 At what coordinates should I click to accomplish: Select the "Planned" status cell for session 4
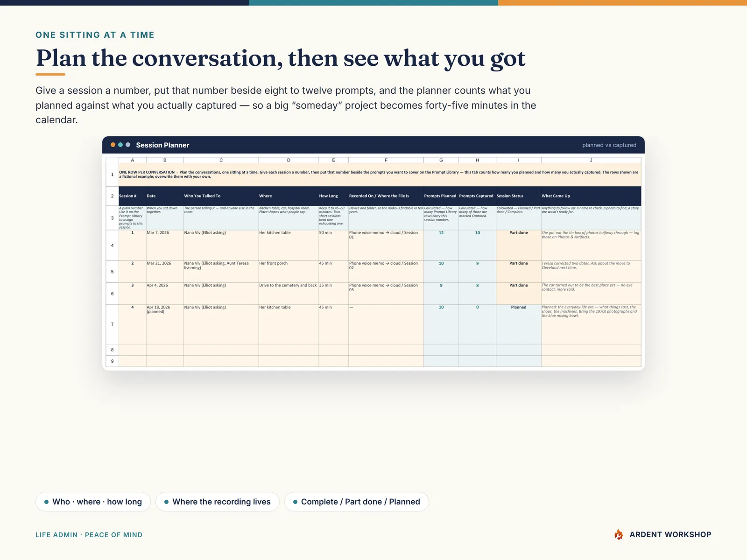[x=519, y=324]
